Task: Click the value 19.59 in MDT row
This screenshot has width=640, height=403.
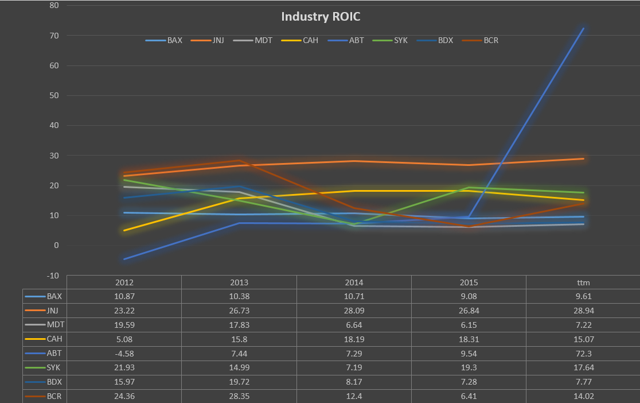Action: pos(124,325)
